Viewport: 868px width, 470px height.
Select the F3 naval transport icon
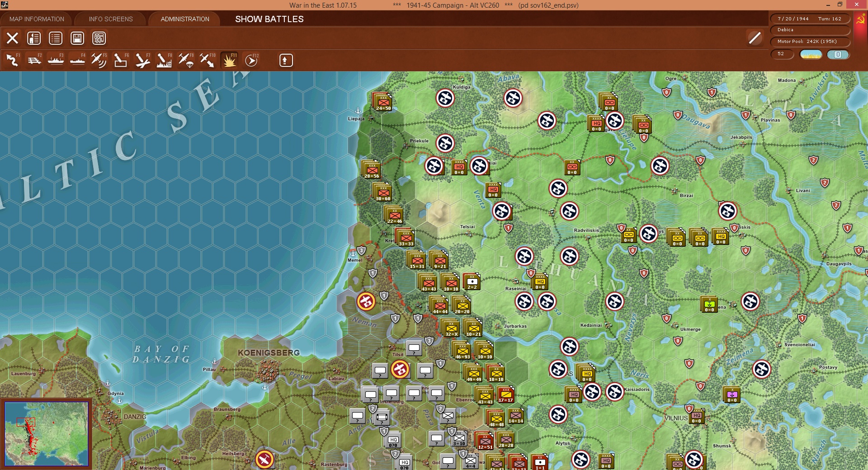click(x=56, y=60)
